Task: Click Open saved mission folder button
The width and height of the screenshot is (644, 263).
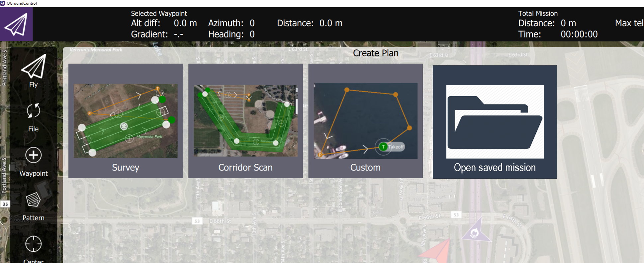Action: click(x=495, y=122)
